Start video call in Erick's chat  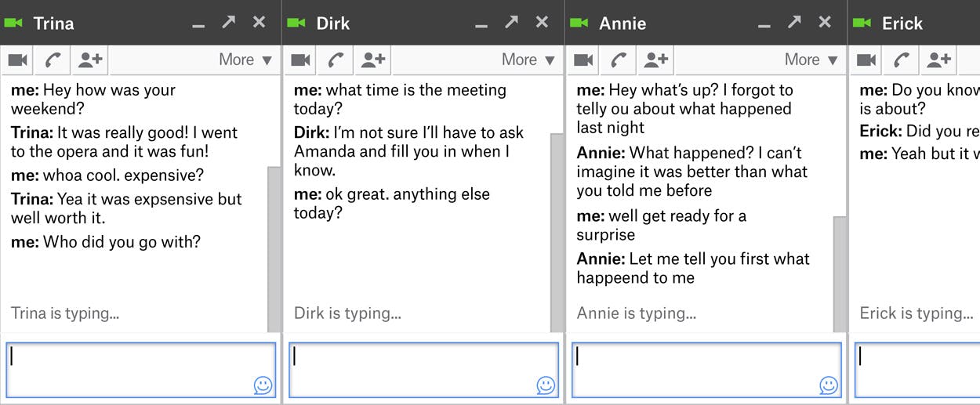pyautogui.click(x=866, y=60)
